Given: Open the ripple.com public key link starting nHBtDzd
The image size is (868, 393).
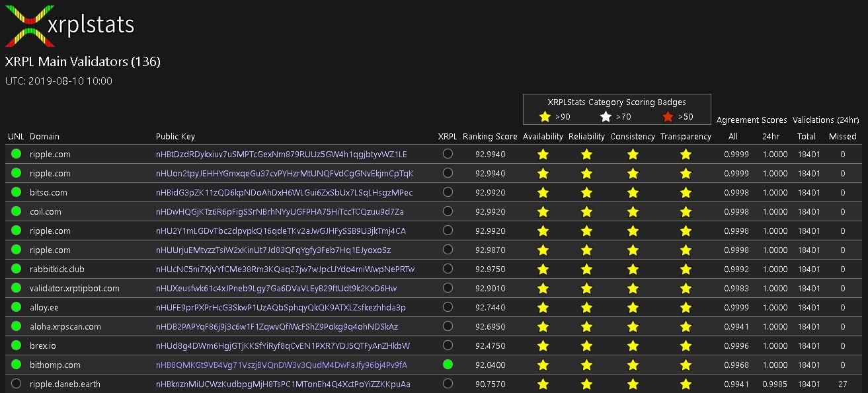Looking at the screenshot, I should click(x=282, y=155).
